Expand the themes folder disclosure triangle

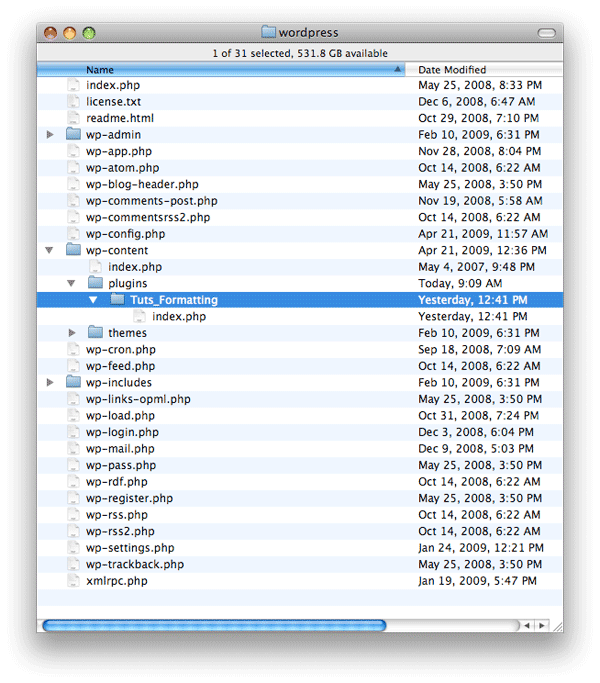coord(72,333)
